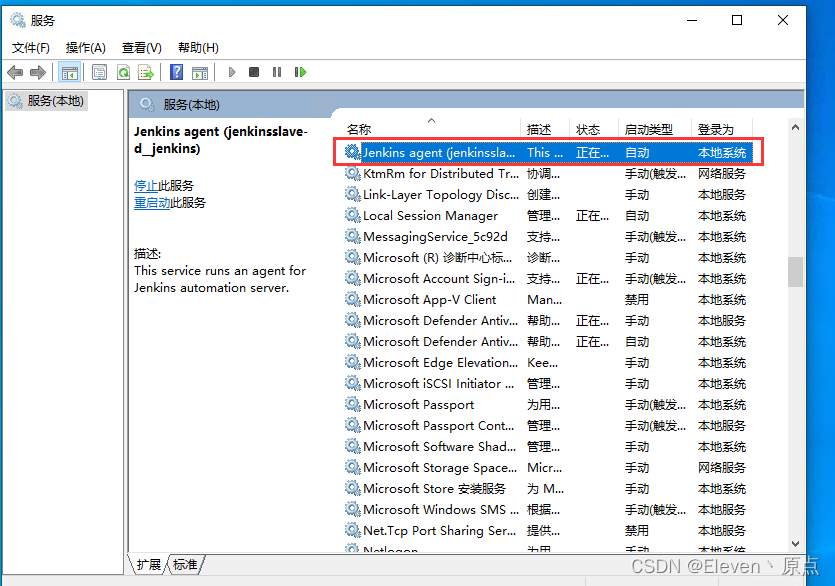This screenshot has width=835, height=586.
Task: Select the MessagingService_5c92d service
Action: pos(547,237)
